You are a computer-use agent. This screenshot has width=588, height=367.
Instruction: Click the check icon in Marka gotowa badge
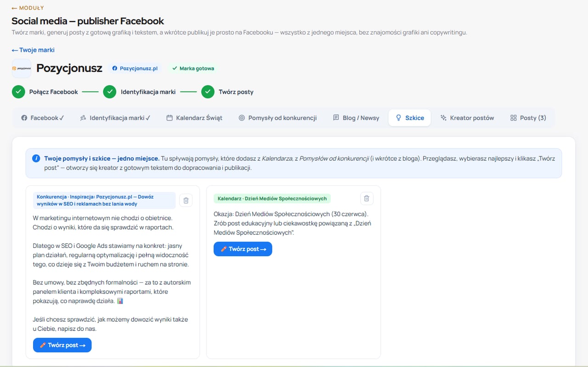click(175, 68)
